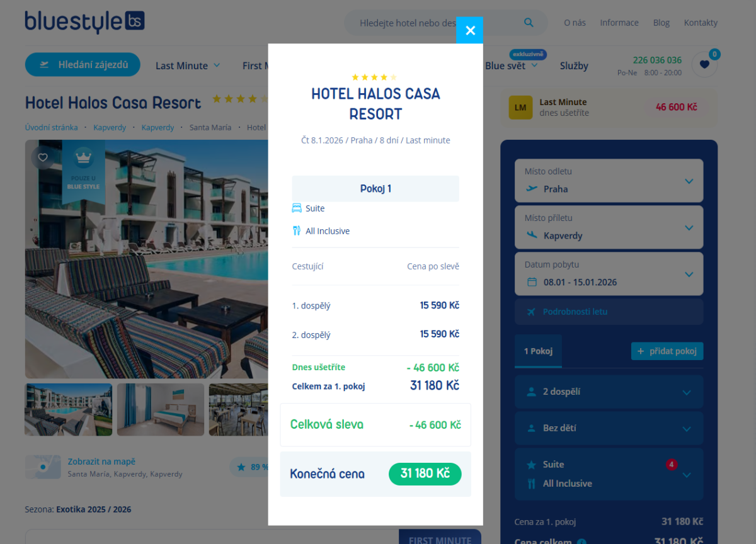Click the map icon for Zobrazit na mapě
The width and height of the screenshot is (756, 544).
43,467
